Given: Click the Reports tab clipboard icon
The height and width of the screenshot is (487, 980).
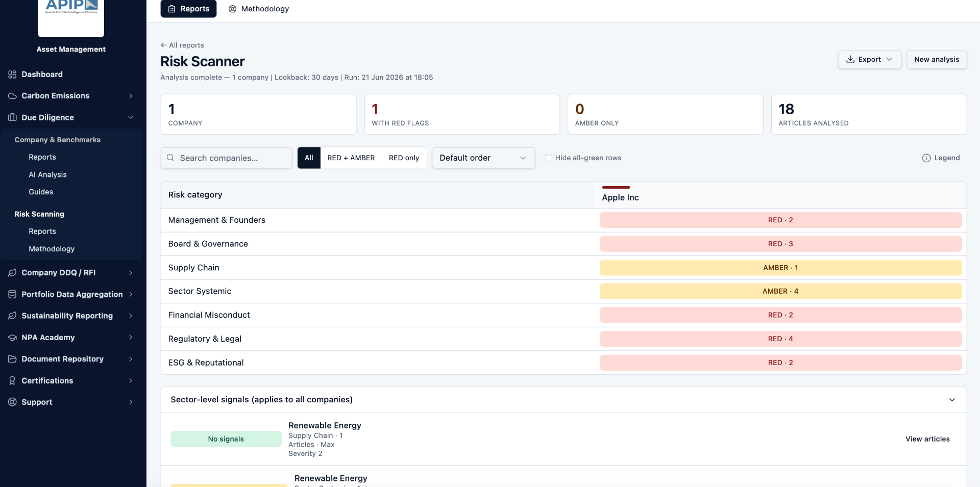Looking at the screenshot, I should 171,9.
